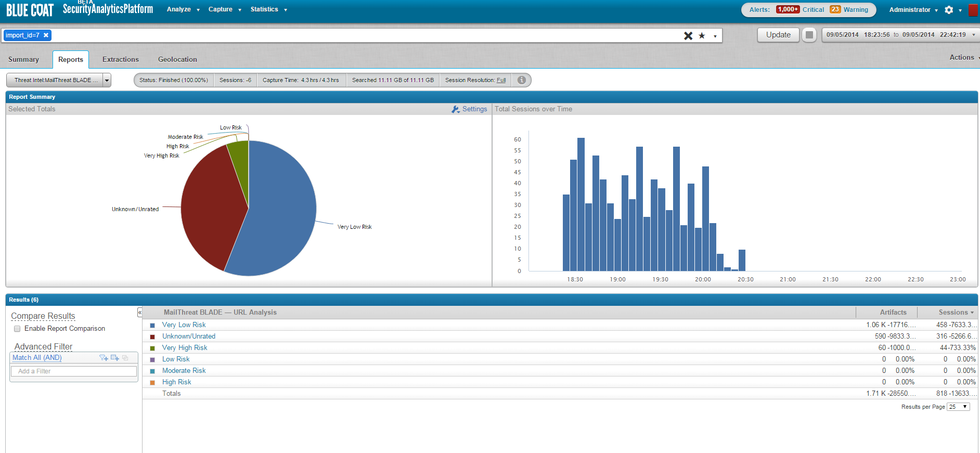Open the Geolocation tab

[x=177, y=59]
